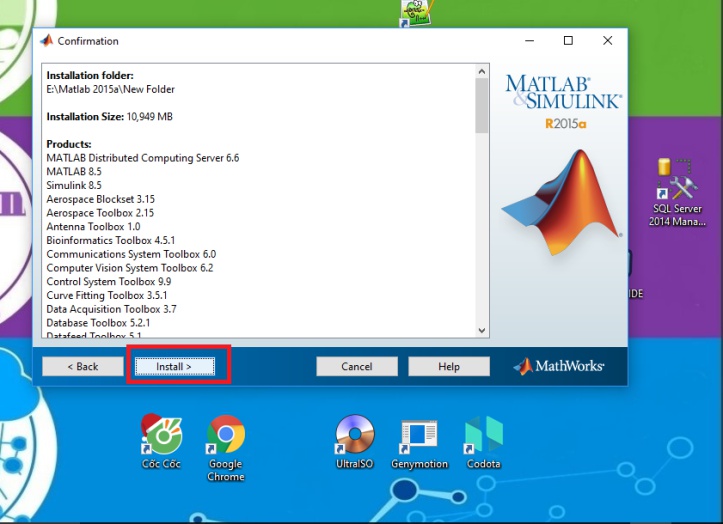
Task: Click the Bioinformatics Toolbox 4.5.1 entry
Action: coord(111,240)
